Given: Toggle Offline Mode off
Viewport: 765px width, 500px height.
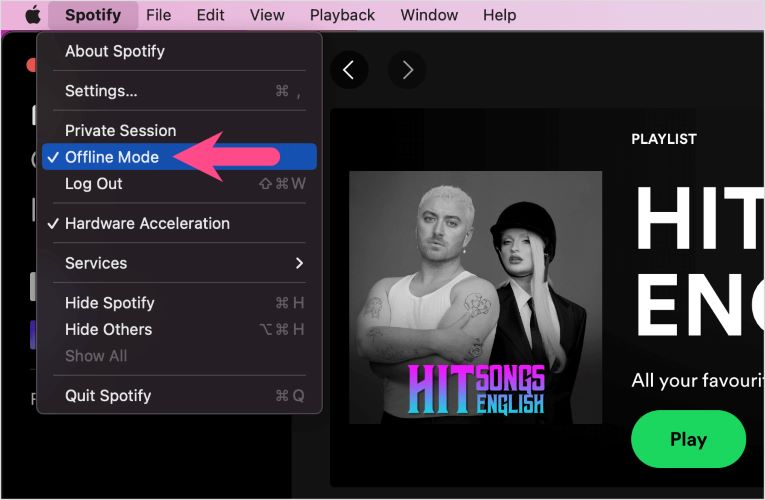Looking at the screenshot, I should [112, 157].
